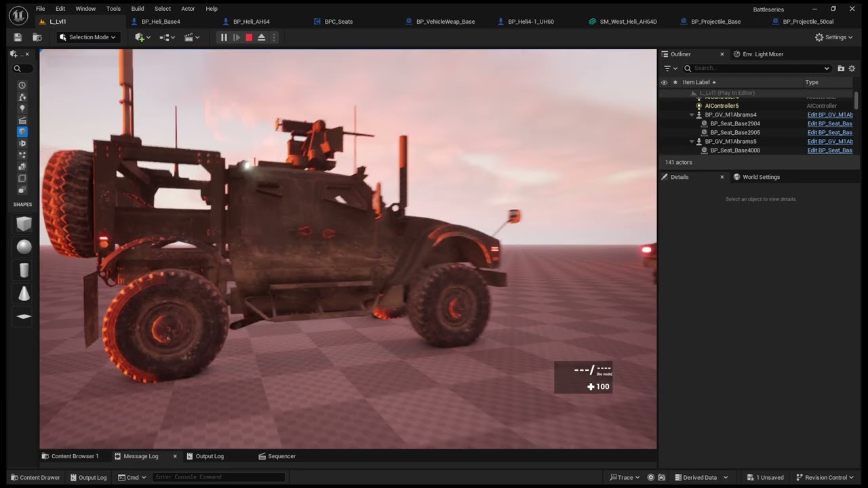Switch to the BP_VehicleWeap_Base tab
The height and width of the screenshot is (488, 868).
click(x=446, y=22)
